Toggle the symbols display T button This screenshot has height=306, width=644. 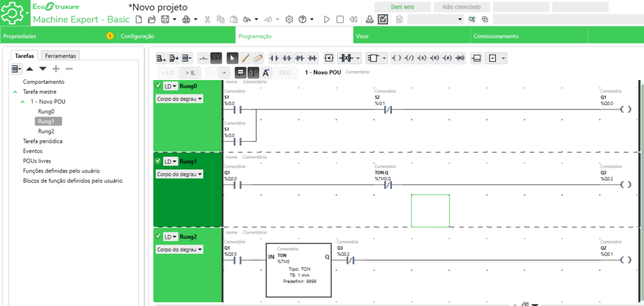tap(253, 73)
